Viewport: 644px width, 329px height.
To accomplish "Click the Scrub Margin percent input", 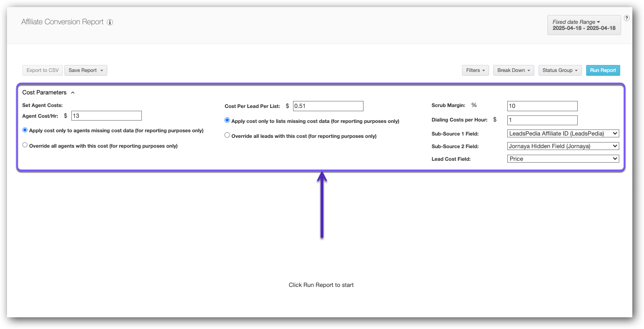I will (x=542, y=106).
